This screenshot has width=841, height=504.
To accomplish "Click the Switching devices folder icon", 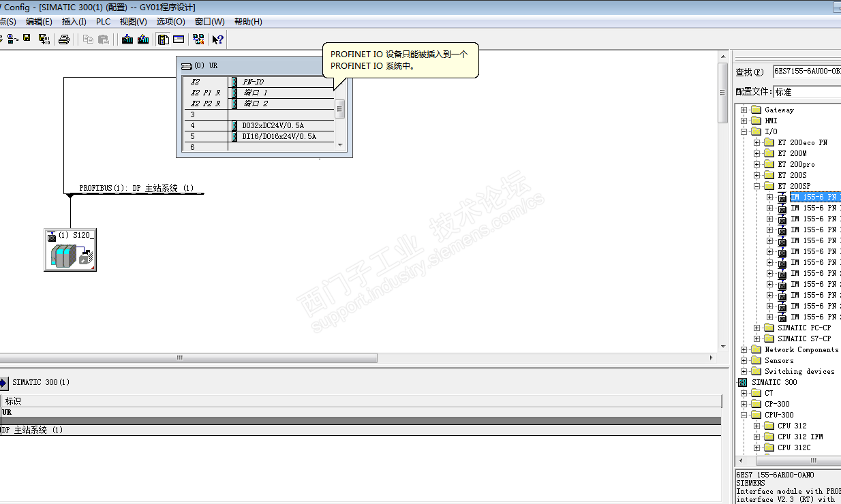I will coord(755,371).
